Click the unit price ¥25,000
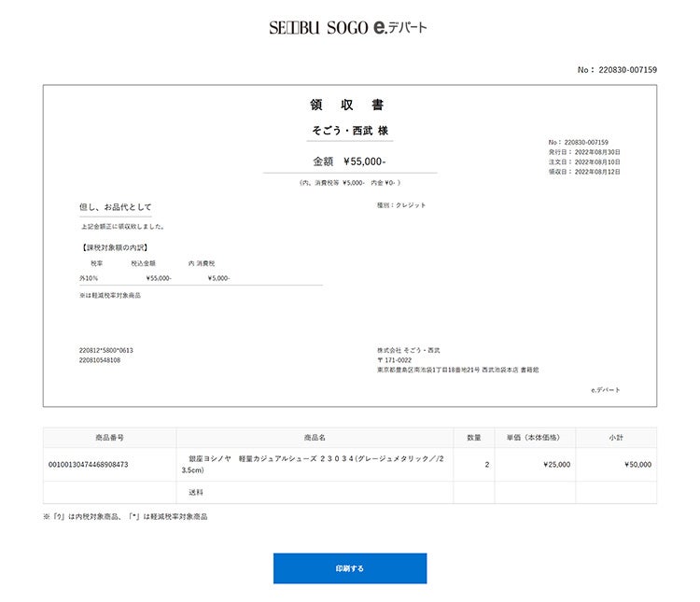The image size is (700, 602). pyautogui.click(x=556, y=465)
